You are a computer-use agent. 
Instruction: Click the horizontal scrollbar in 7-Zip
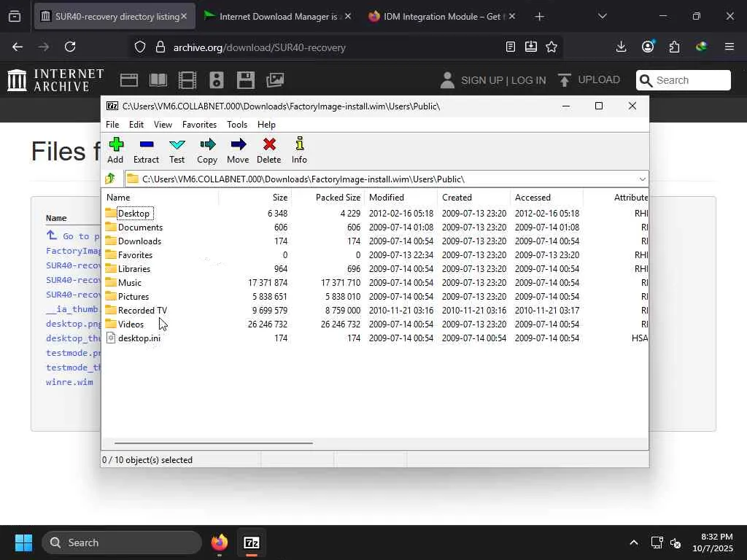tap(214, 443)
